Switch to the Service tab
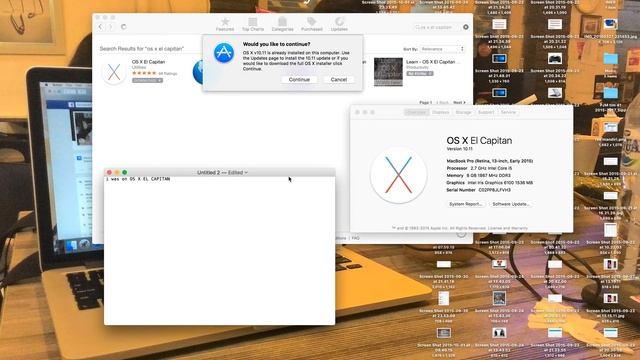The width and height of the screenshot is (640, 360). [508, 112]
